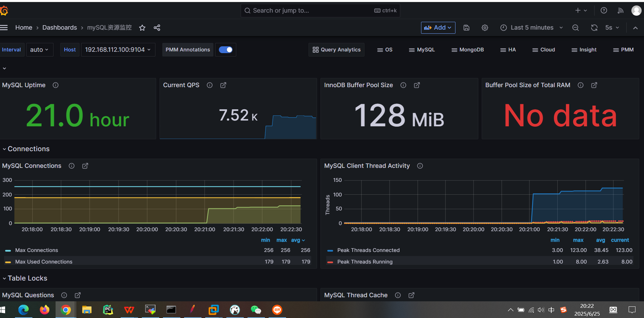This screenshot has width=644, height=318.
Task: Open WeChat from the taskbar
Action: pyautogui.click(x=256, y=310)
